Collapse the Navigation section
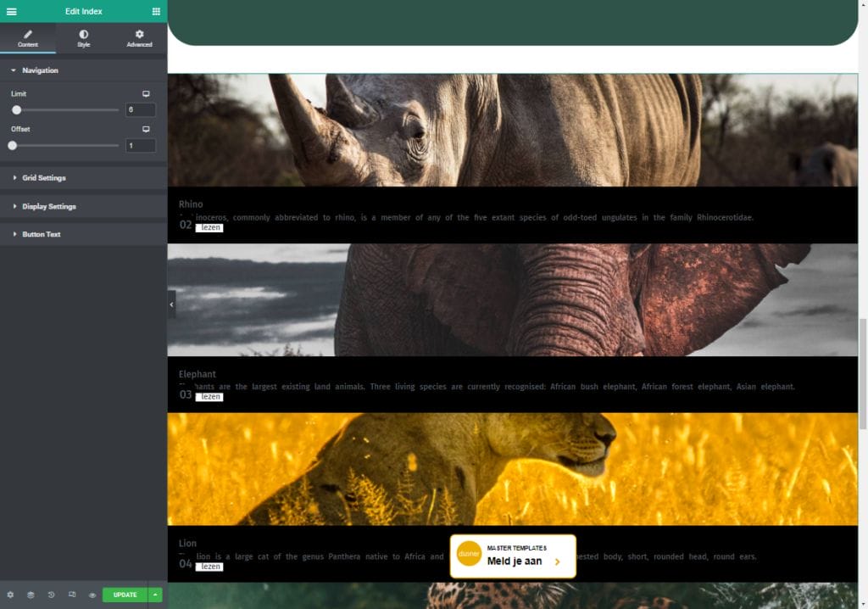868x609 pixels. tap(40, 70)
